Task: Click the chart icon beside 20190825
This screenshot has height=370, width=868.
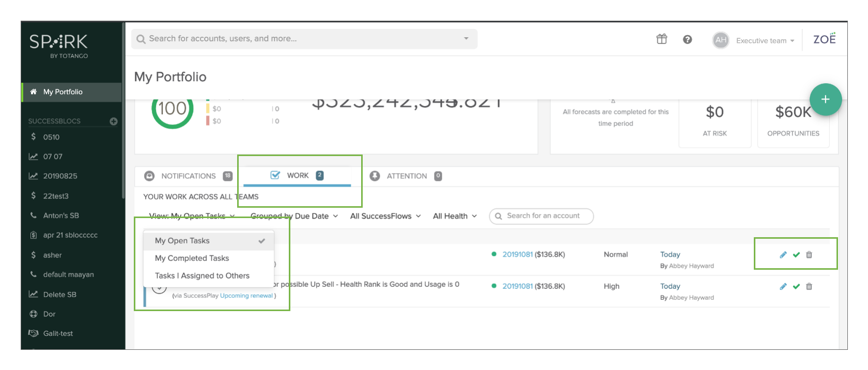Action: coord(34,176)
